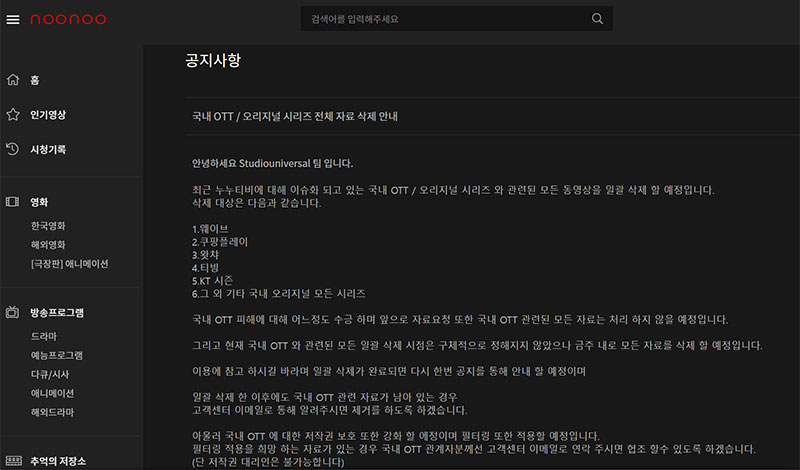The height and width of the screenshot is (470, 800).
Task: Click the greeting line with Studiouniversal
Action: click(x=272, y=163)
